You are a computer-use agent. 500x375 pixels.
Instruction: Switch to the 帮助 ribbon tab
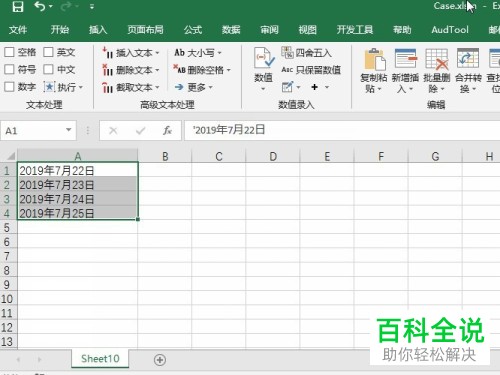click(x=402, y=30)
